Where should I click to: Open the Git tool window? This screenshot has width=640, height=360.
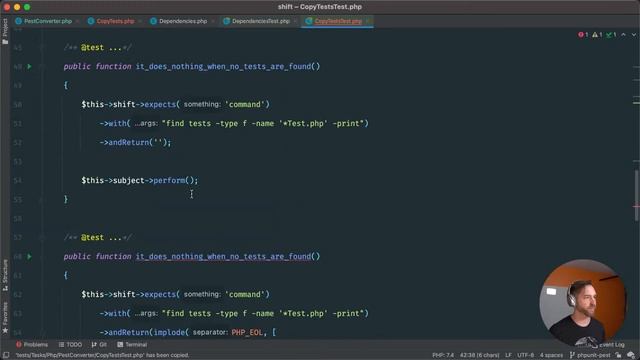click(99, 344)
